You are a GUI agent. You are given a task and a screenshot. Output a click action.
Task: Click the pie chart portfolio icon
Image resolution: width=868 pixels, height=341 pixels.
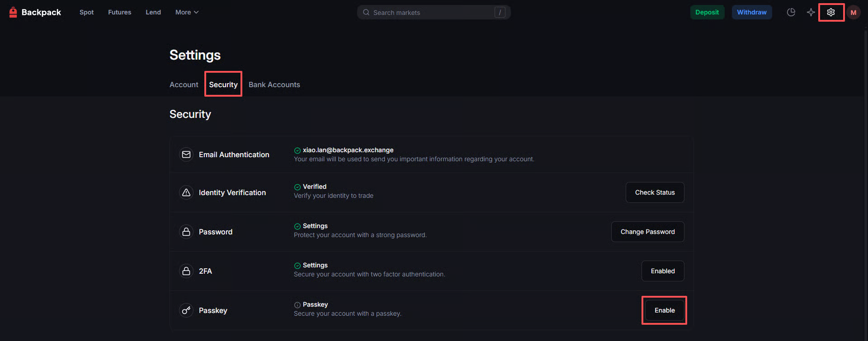click(x=791, y=12)
